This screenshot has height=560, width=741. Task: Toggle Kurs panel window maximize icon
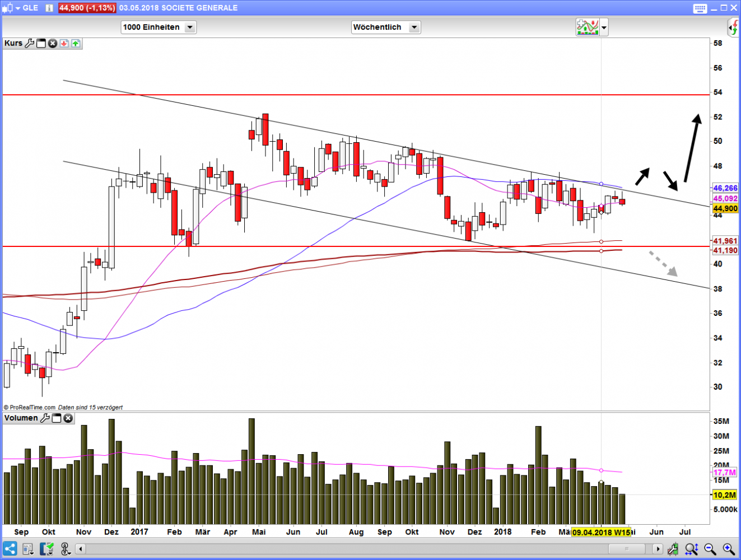[x=41, y=43]
